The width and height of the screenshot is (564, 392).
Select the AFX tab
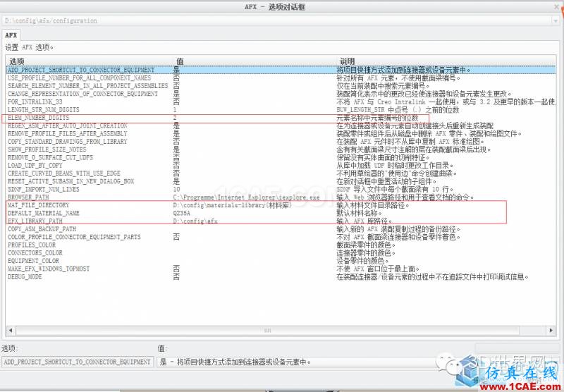11,35
